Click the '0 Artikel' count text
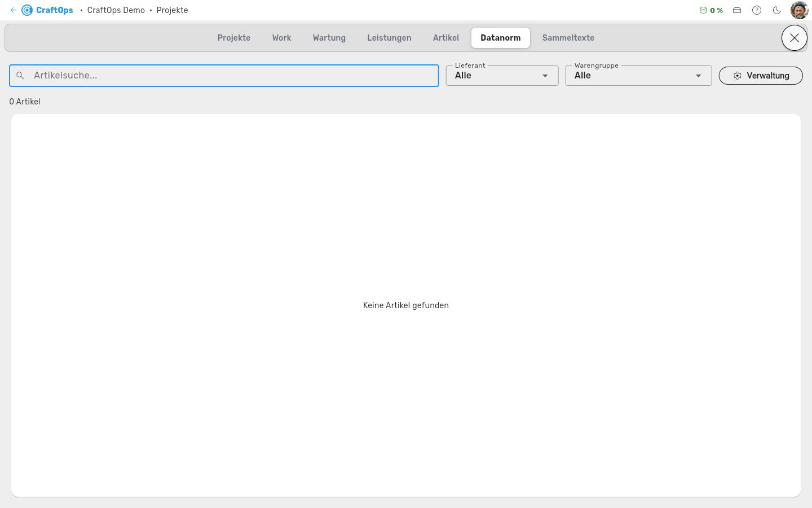Image resolution: width=812 pixels, height=508 pixels. click(x=25, y=102)
